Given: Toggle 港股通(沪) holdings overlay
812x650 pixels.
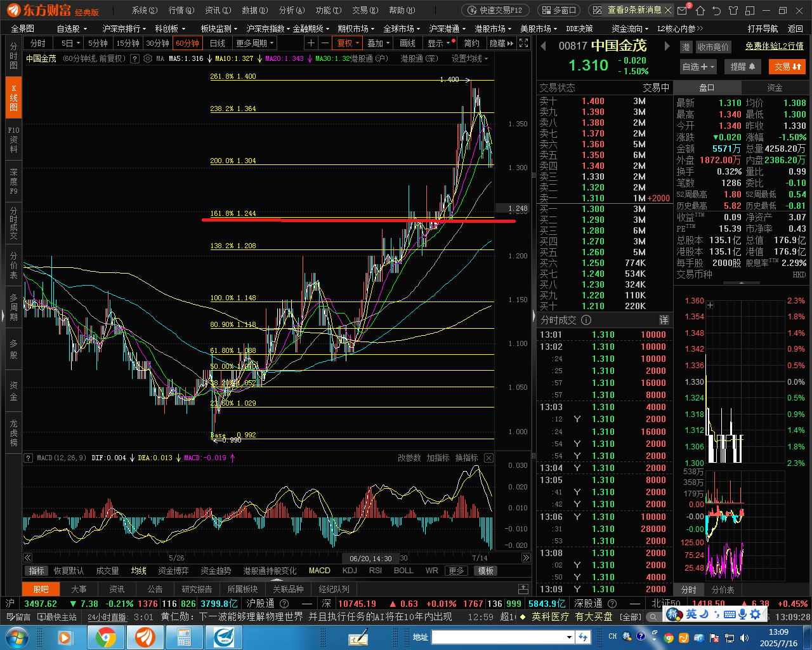Looking at the screenshot, I should pos(369,58).
